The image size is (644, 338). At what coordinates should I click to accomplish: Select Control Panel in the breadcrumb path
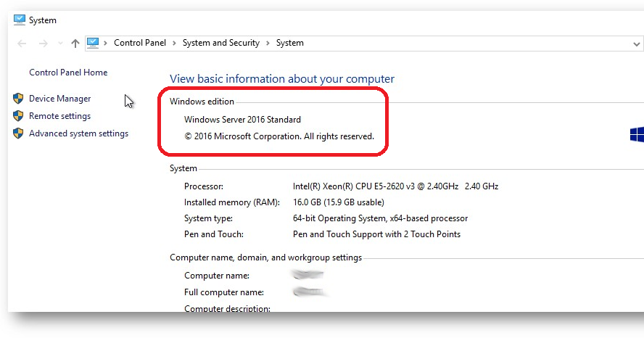pos(140,43)
